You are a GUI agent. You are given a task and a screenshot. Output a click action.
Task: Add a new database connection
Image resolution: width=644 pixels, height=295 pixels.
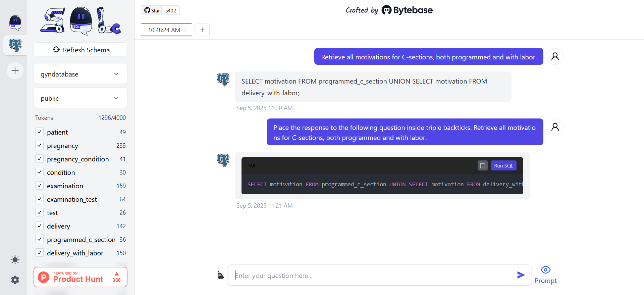15,70
